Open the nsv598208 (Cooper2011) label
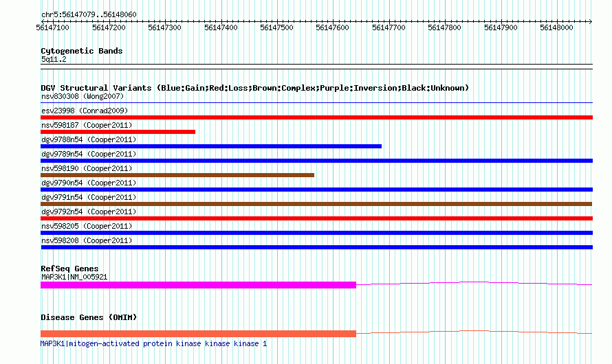This screenshot has height=364, width=612. point(87,240)
